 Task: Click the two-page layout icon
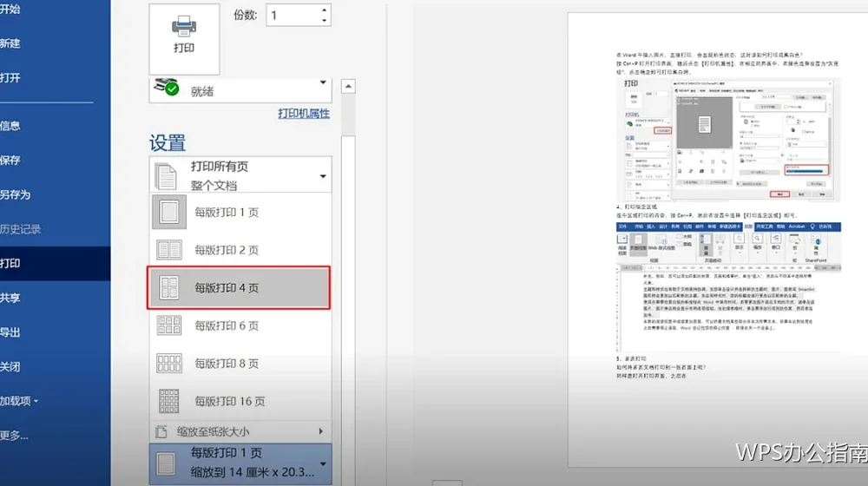click(169, 250)
